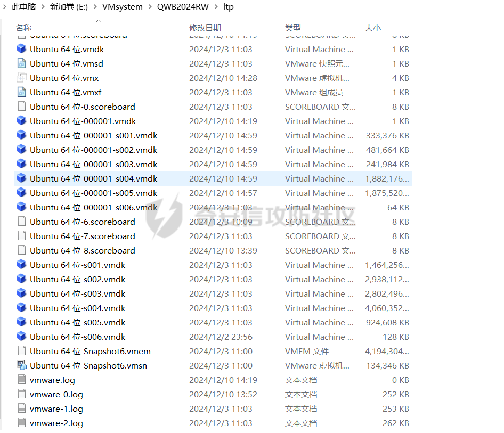Viewport: 504px width, 433px height.
Task: Expand the chevron after QWB2024RW breadcrumb
Action: pyautogui.click(x=216, y=7)
